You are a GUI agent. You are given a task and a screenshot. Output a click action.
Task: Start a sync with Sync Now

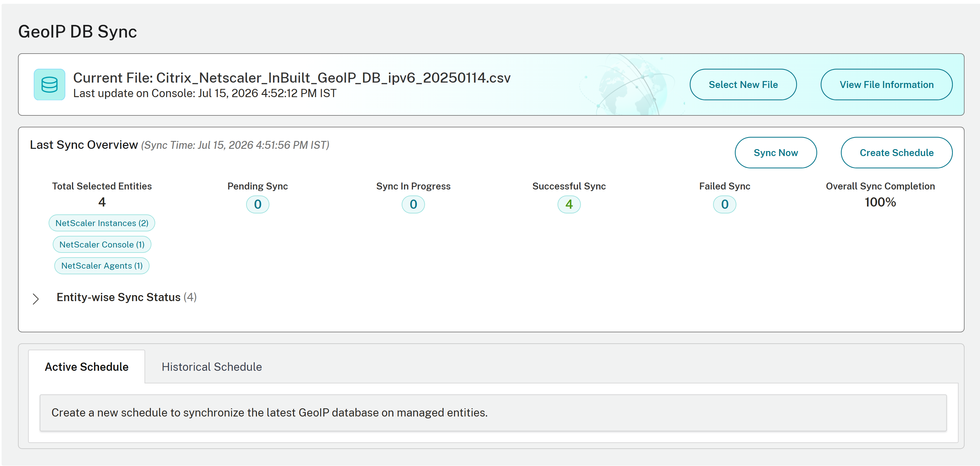pos(776,152)
